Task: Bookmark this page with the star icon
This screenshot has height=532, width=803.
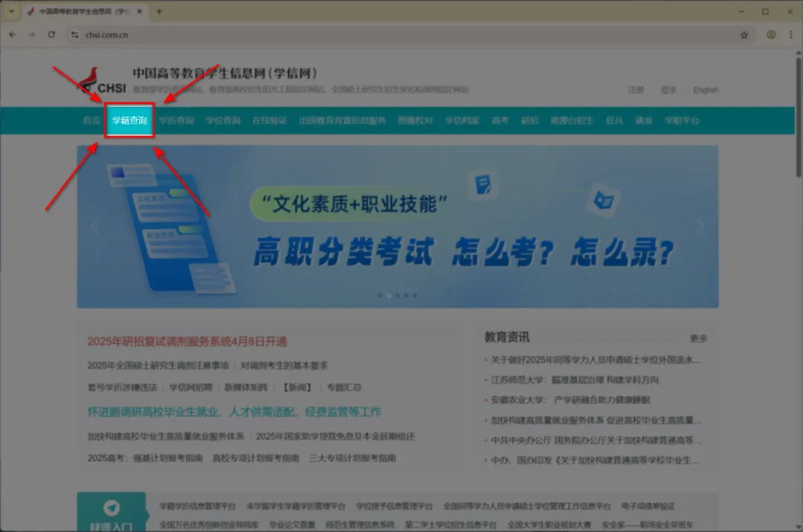Action: pyautogui.click(x=744, y=35)
